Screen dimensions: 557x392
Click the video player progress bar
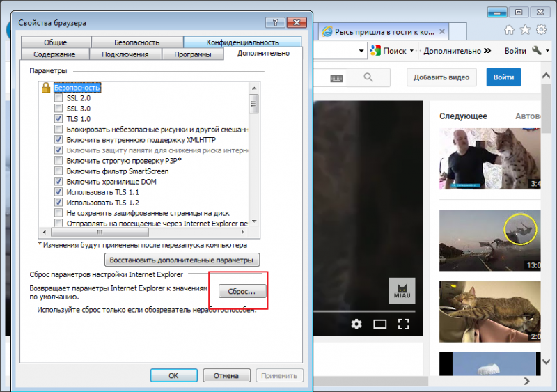click(364, 311)
